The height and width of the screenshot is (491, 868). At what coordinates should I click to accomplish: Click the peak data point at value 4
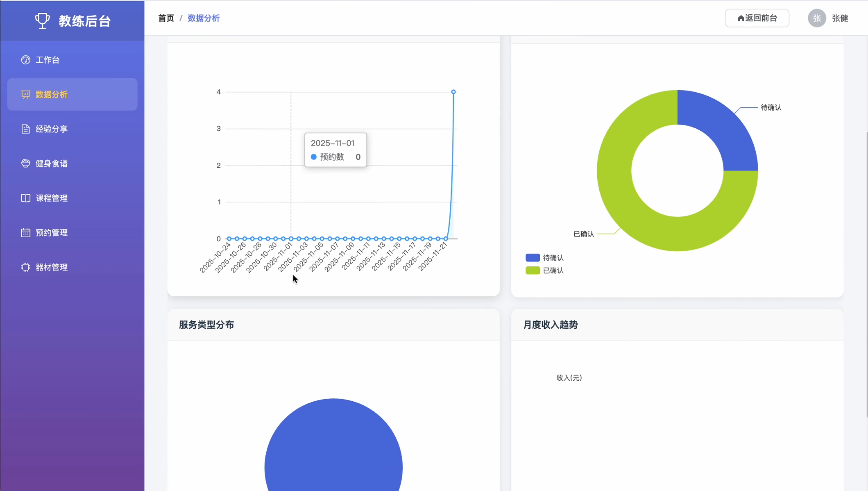(453, 92)
